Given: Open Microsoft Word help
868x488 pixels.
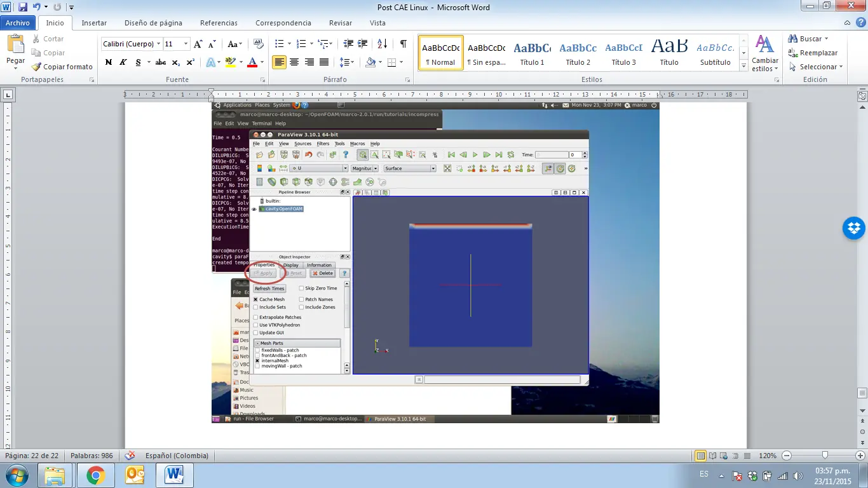Looking at the screenshot, I should pyautogui.click(x=860, y=23).
